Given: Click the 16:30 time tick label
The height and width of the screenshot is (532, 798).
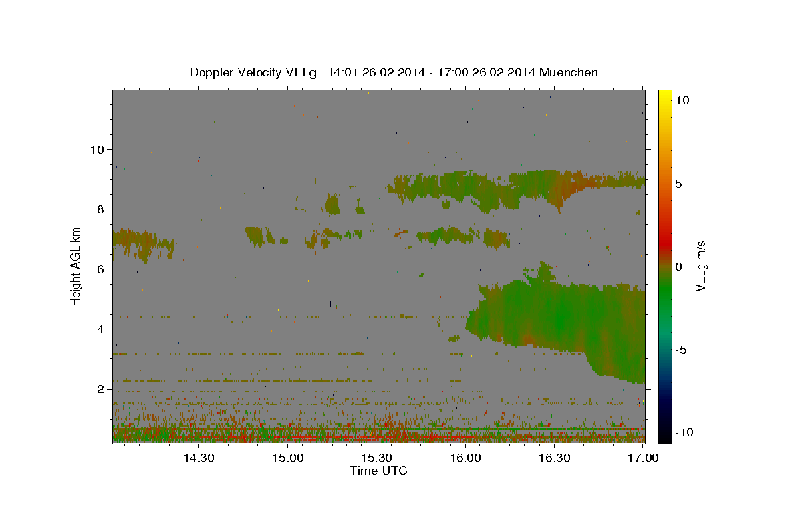Looking at the screenshot, I should [555, 458].
